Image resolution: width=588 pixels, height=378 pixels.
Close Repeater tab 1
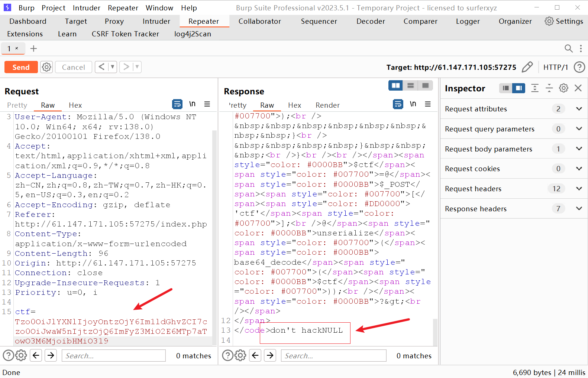(x=17, y=48)
